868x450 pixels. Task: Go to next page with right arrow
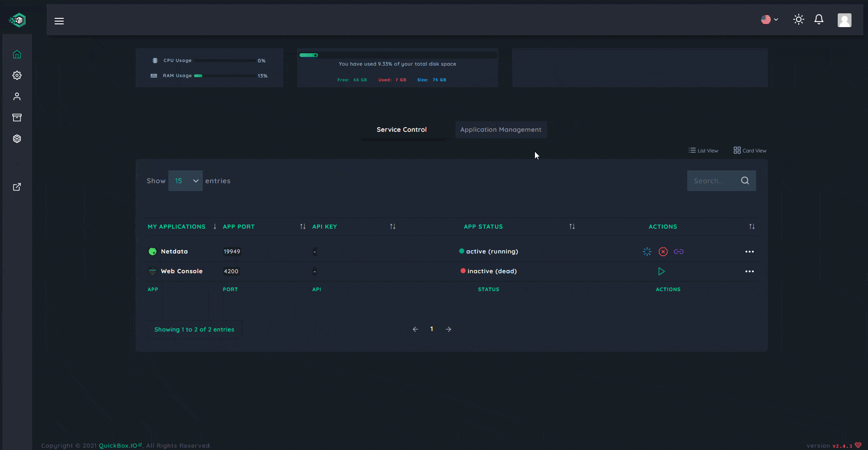click(x=449, y=329)
